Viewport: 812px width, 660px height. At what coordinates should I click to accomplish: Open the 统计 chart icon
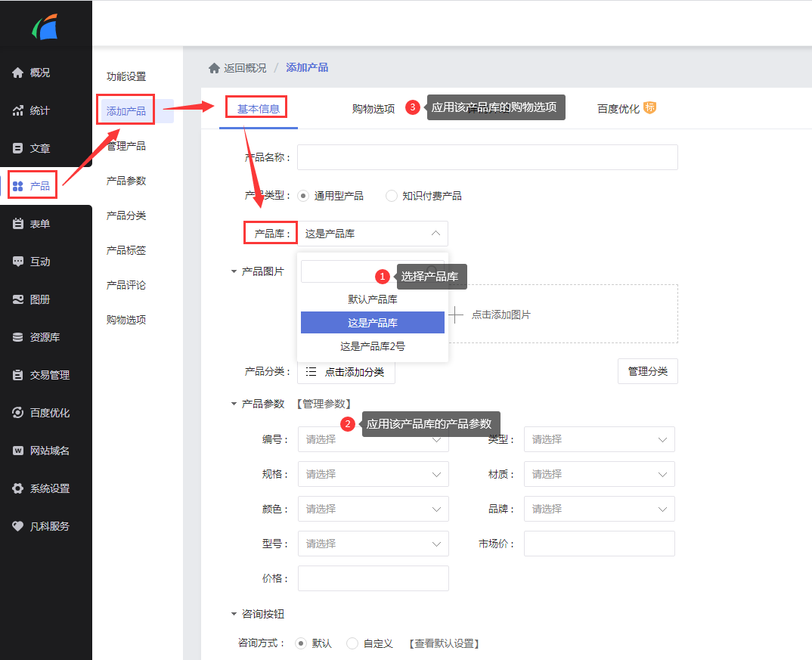(17, 110)
